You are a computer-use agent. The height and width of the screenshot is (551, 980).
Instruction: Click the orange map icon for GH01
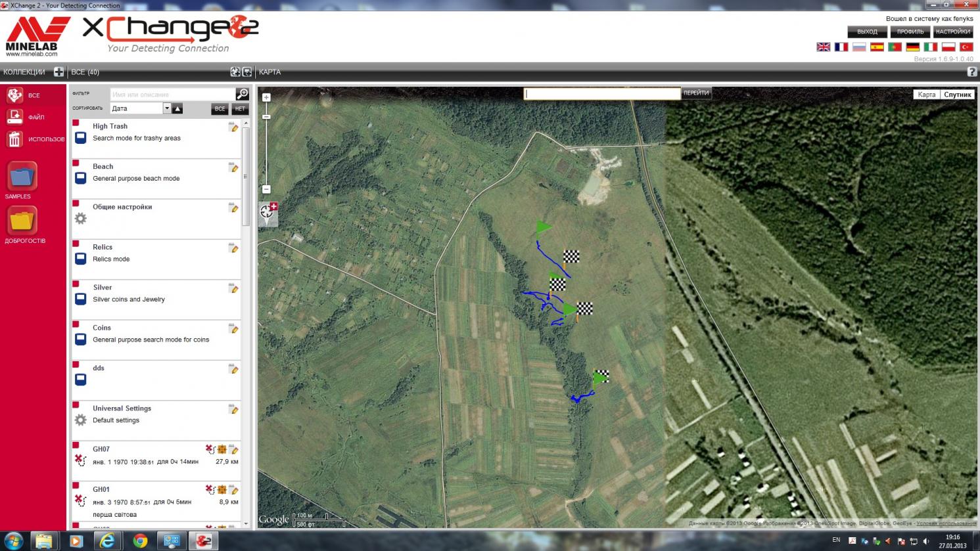click(x=222, y=489)
